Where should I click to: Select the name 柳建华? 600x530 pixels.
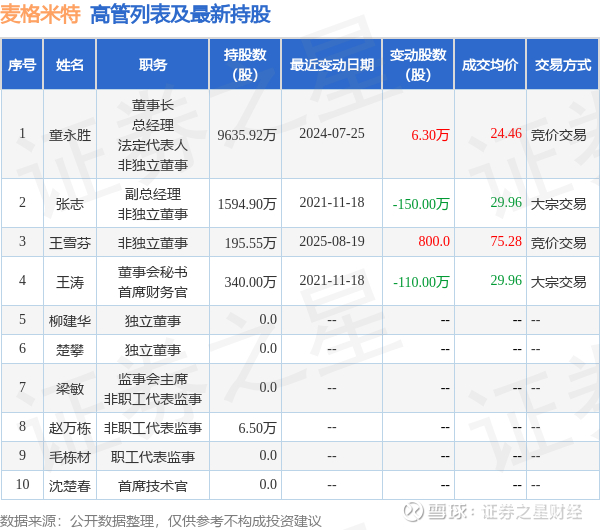[70, 321]
